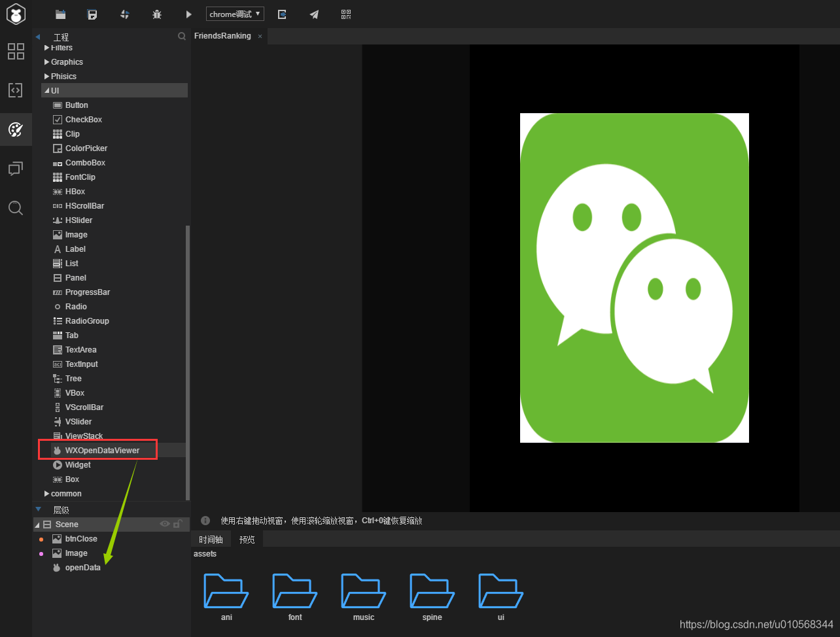
Task: Run project with the play arrow
Action: click(x=189, y=14)
